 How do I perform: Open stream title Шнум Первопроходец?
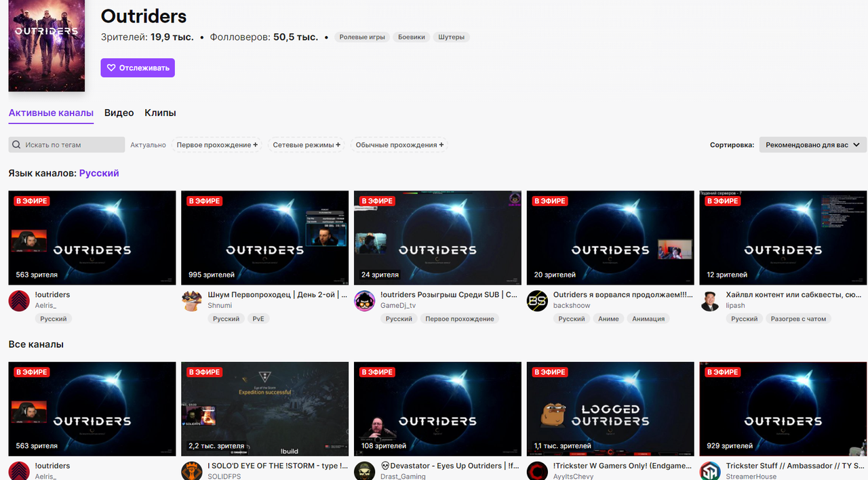coord(277,295)
